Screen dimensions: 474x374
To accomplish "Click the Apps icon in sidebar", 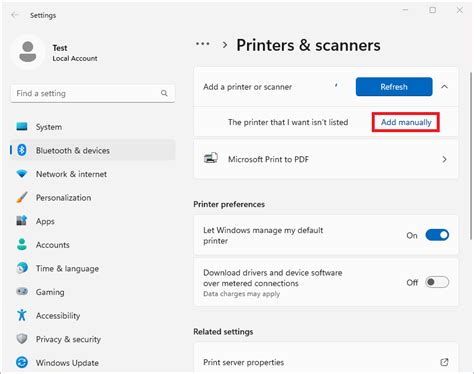I will (x=22, y=221).
